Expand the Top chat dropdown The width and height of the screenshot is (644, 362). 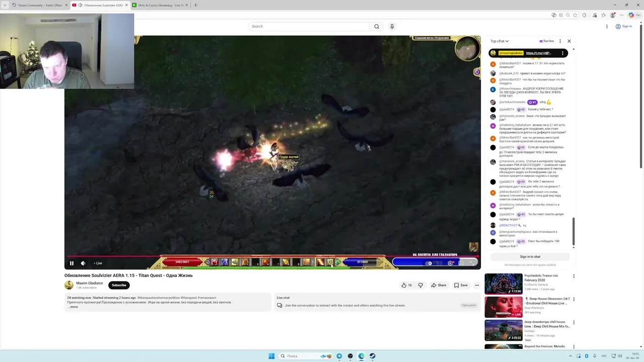(x=499, y=41)
